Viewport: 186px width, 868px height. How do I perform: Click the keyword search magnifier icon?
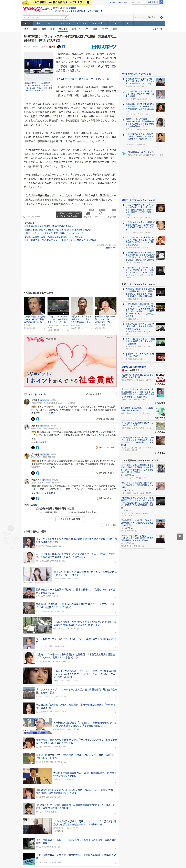click(x=66, y=18)
